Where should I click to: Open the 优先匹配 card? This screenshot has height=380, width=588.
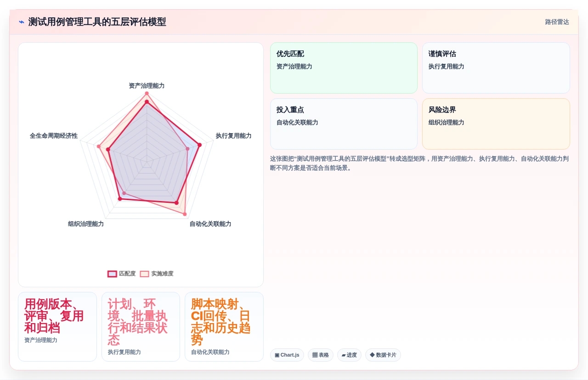coord(344,68)
